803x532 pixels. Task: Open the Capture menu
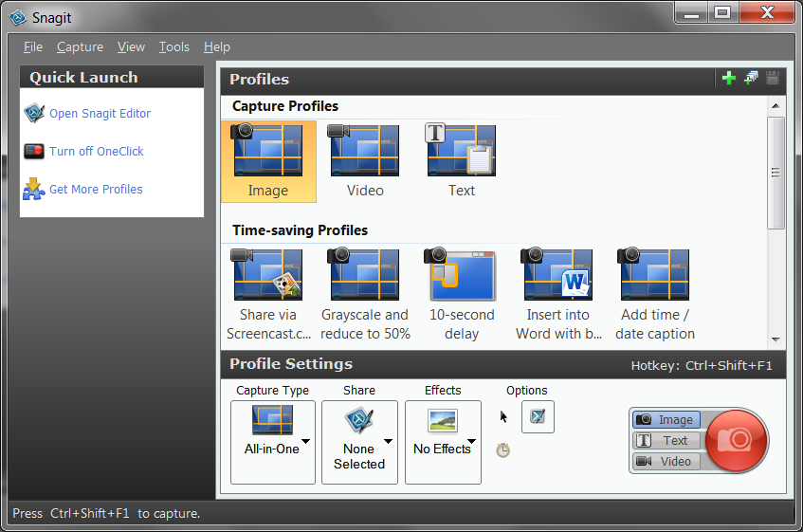tap(80, 47)
